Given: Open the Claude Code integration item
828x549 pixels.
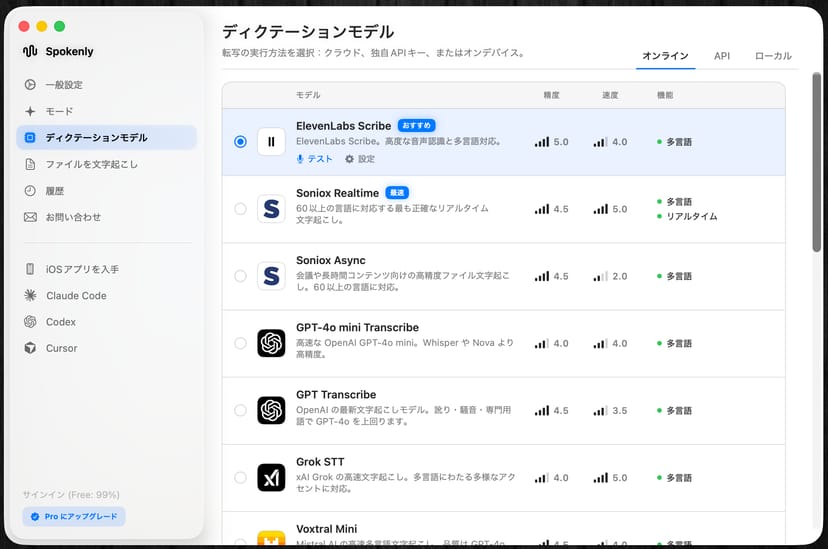Looking at the screenshot, I should (106, 296).
